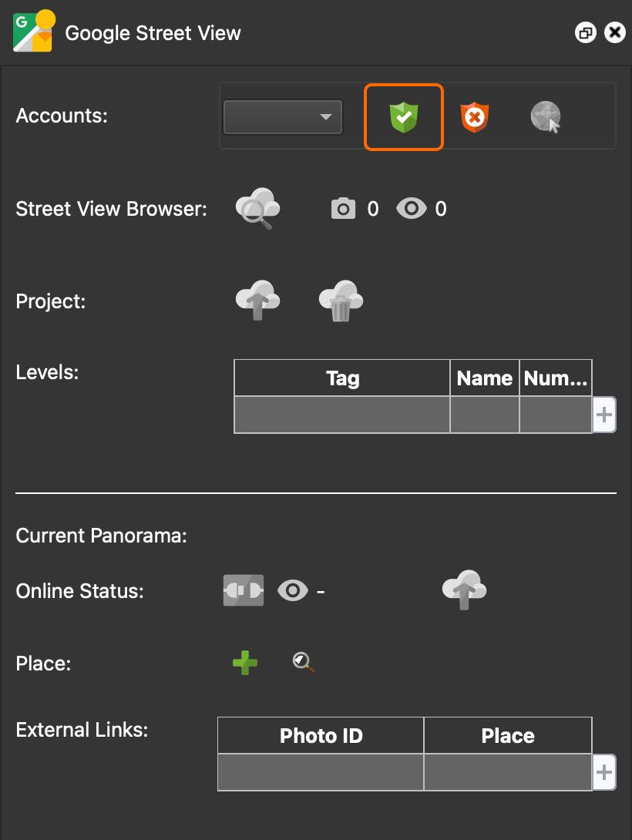Viewport: 632px width, 840px height.
Task: Click the Online Status plug connection icon
Action: click(x=244, y=590)
